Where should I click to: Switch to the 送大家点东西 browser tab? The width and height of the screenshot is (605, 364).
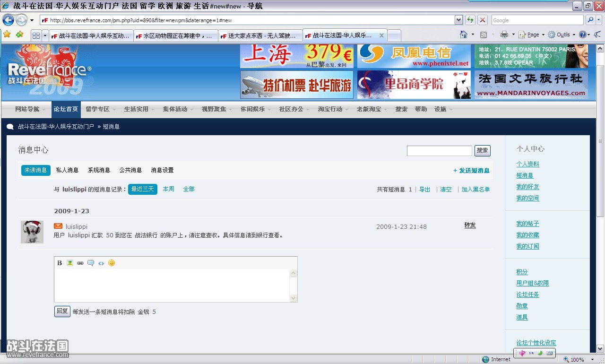(x=260, y=36)
